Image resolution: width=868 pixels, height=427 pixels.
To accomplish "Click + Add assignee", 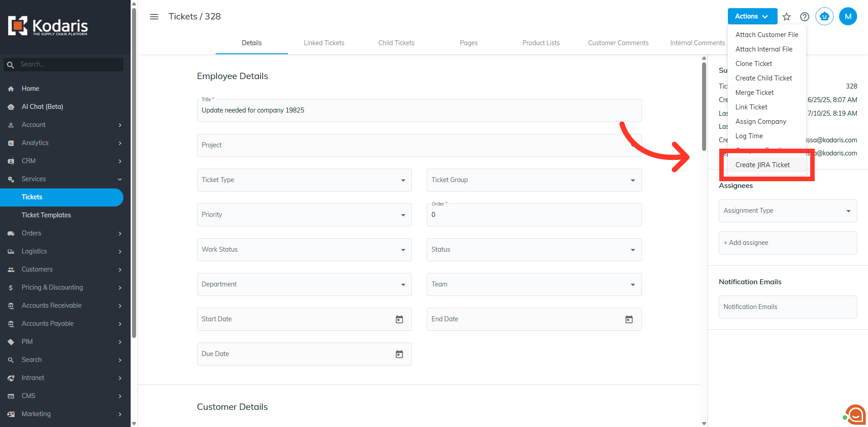I will click(788, 243).
